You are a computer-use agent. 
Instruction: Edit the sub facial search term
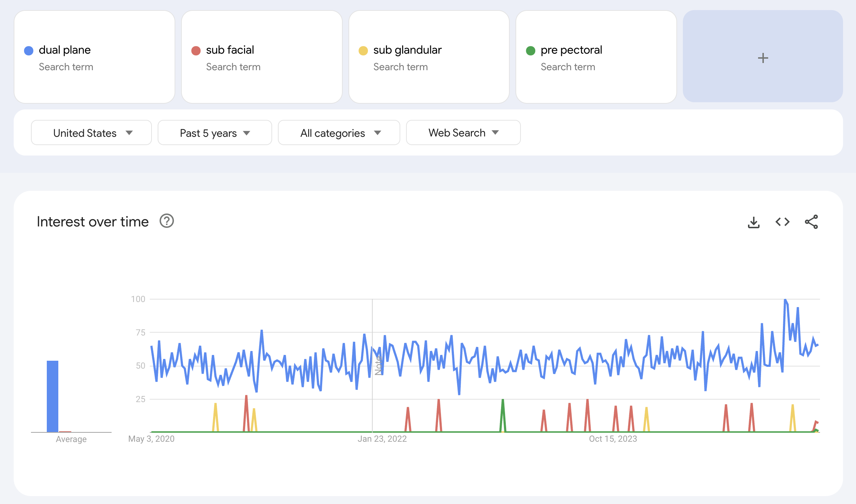point(262,57)
